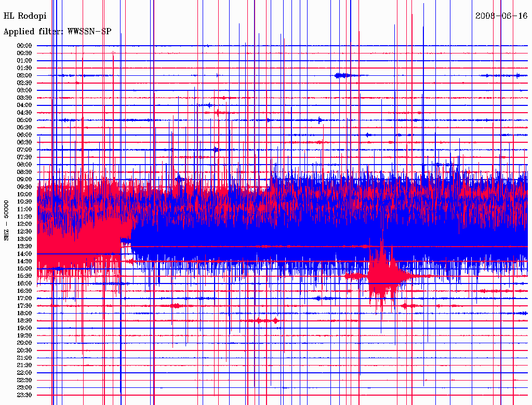Select the 07:30 time label

coord(24,157)
